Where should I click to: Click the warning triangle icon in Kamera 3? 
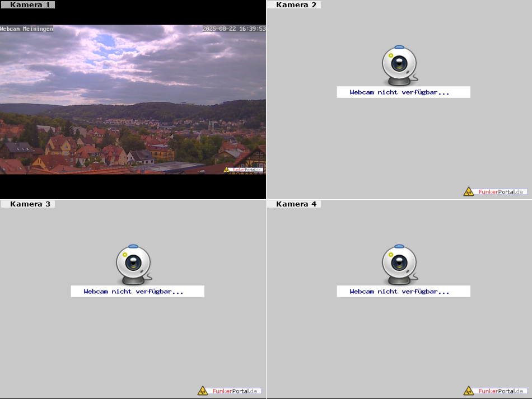[x=203, y=391]
